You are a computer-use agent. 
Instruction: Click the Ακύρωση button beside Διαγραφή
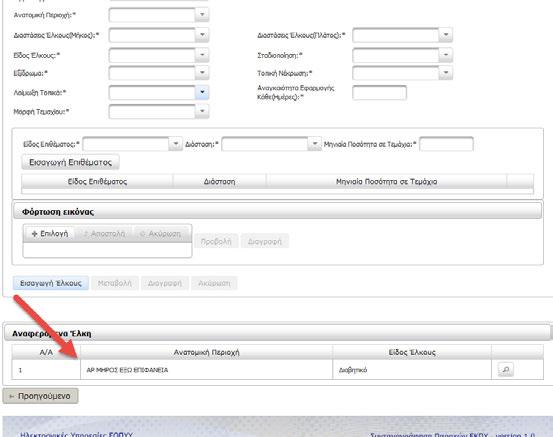pyautogui.click(x=214, y=283)
